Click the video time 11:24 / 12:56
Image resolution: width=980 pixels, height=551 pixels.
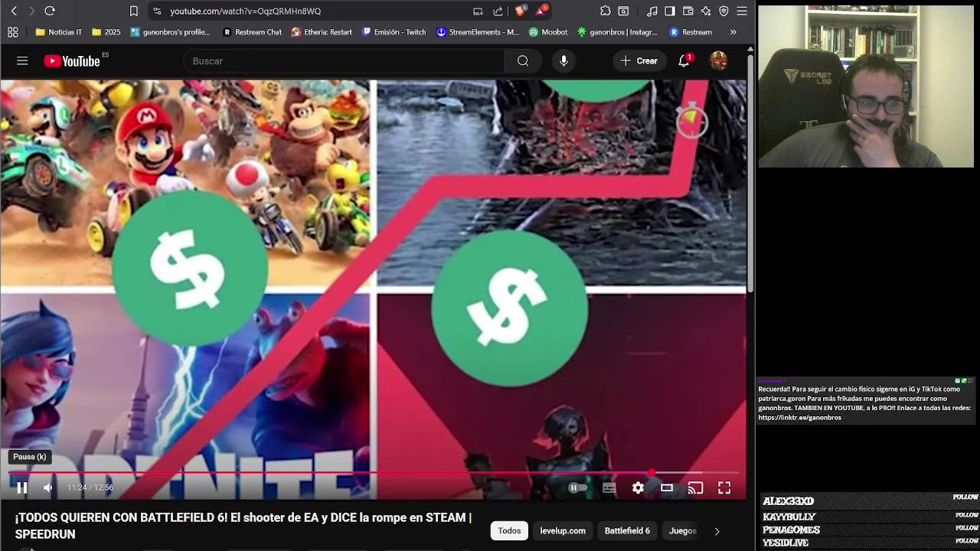90,487
